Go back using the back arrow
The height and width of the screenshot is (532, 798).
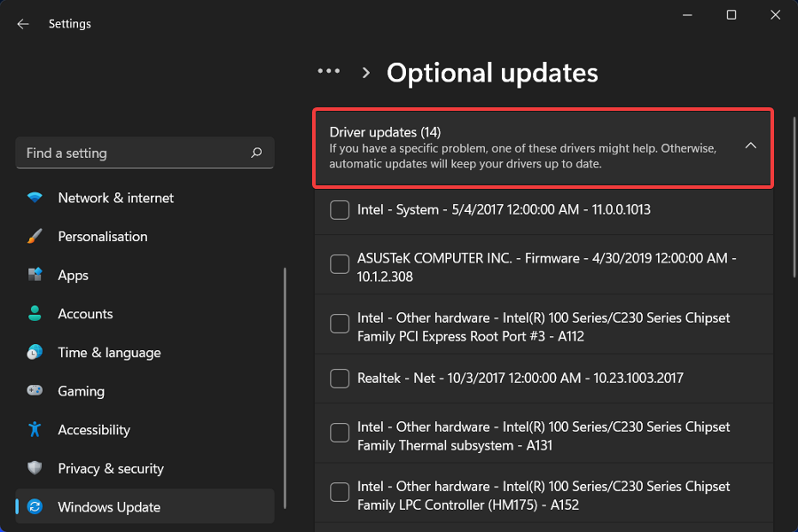coord(23,24)
